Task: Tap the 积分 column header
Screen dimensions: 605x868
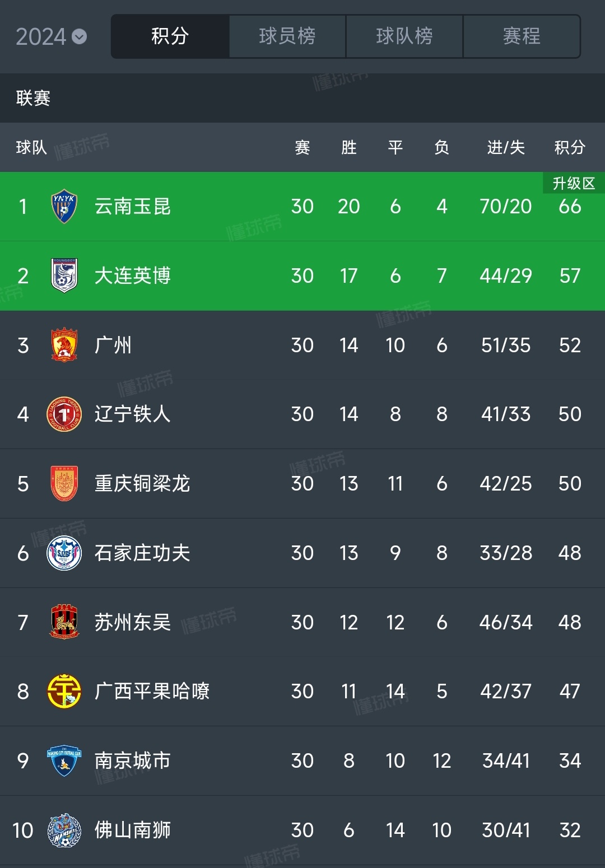Action: (x=570, y=147)
